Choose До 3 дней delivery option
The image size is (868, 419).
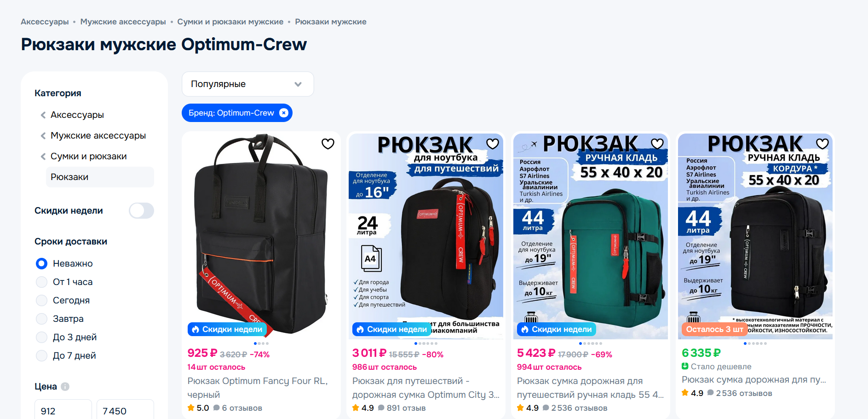pyautogui.click(x=42, y=337)
